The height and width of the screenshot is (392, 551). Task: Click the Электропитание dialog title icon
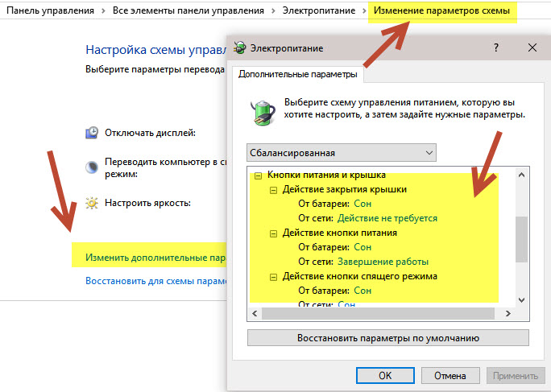pos(240,47)
